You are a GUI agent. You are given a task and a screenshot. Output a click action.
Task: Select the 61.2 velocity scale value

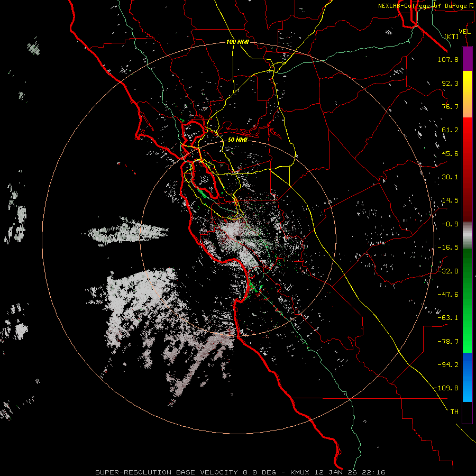(x=450, y=130)
